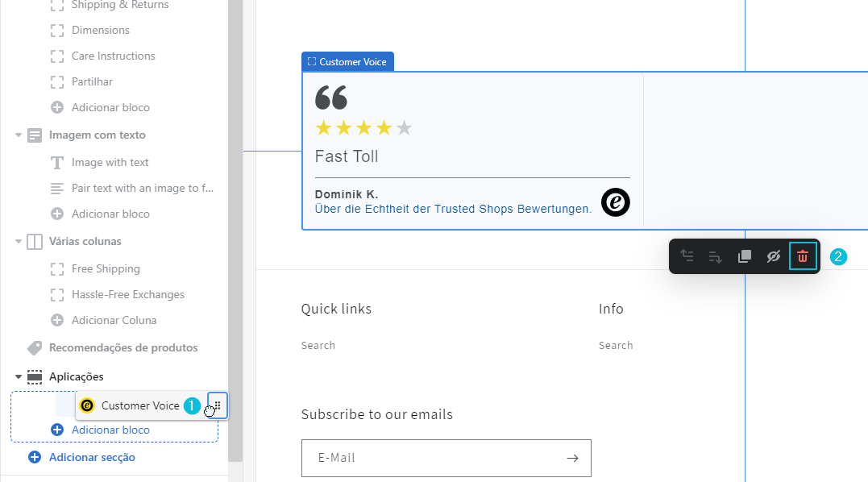Select Customer Voice app block
This screenshot has width=868, height=482.
(140, 405)
